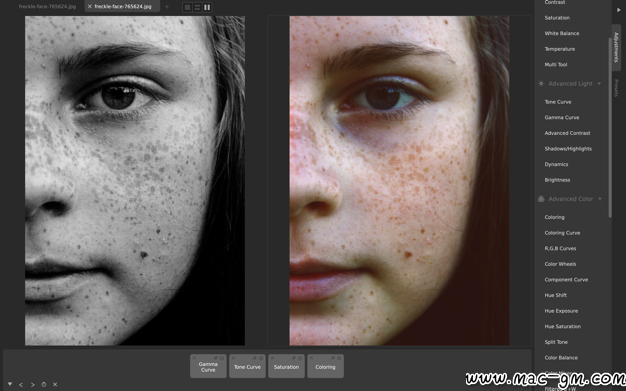Collapse the Advanced Light section
626x391 pixels.
[599, 83]
